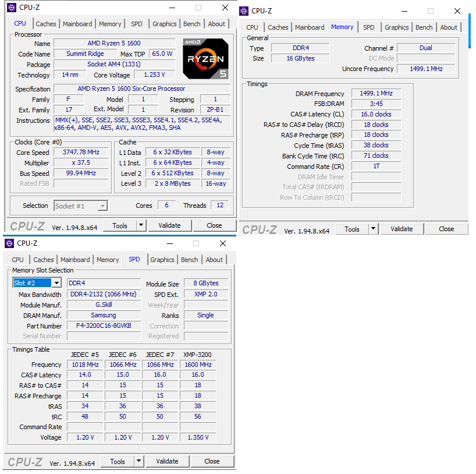Click the Instructions list field
The height and width of the screenshot is (474, 476).
[x=142, y=123]
